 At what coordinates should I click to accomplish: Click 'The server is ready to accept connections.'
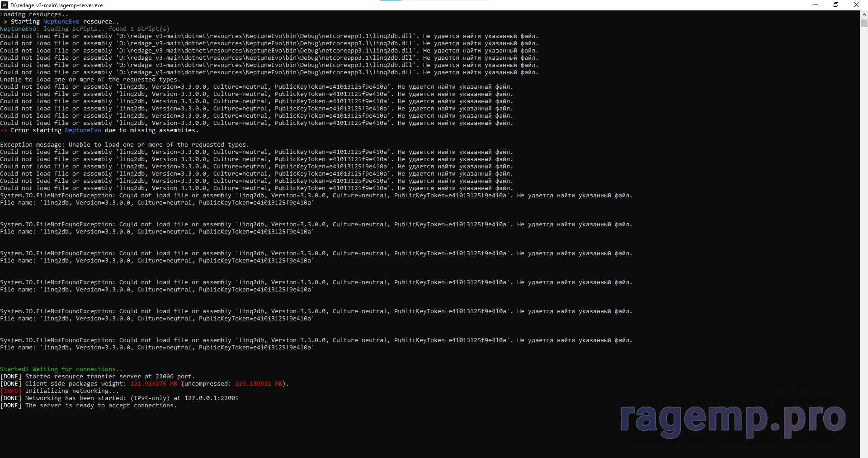101,406
